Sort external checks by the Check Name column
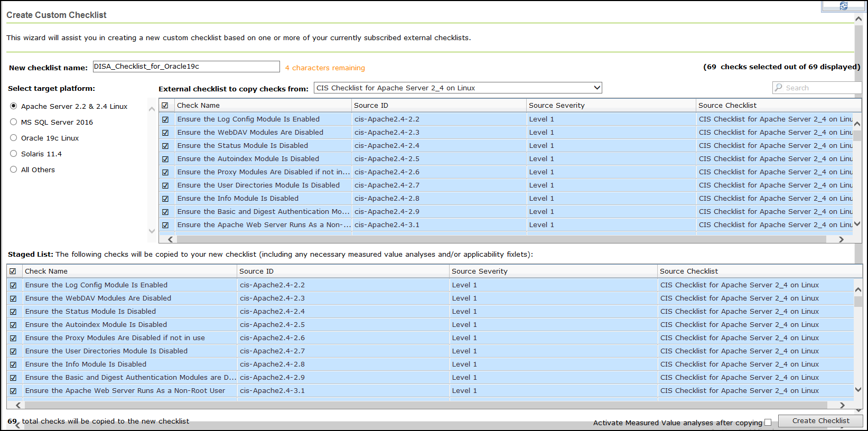Screen dimensions: 868x431 [x=263, y=105]
